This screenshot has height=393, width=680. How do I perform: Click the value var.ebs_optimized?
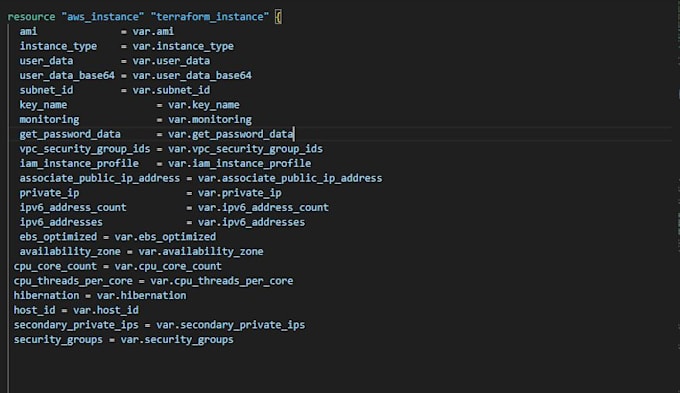(x=165, y=237)
